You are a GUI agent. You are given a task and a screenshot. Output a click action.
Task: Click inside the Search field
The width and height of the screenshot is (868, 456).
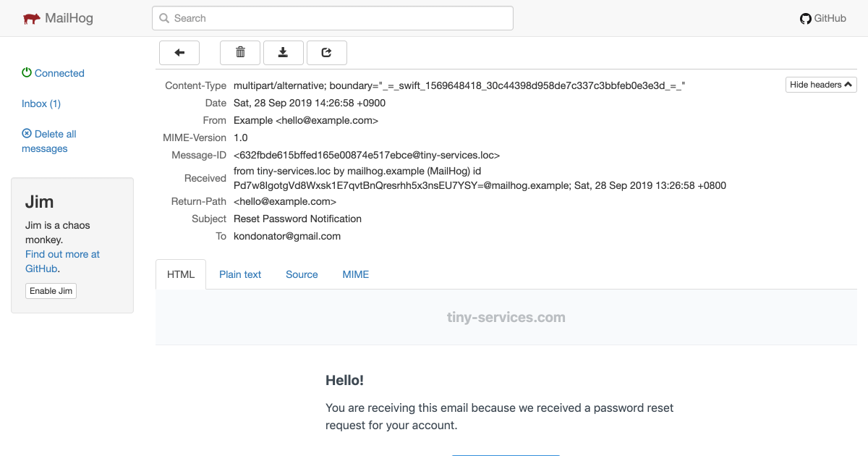333,17
